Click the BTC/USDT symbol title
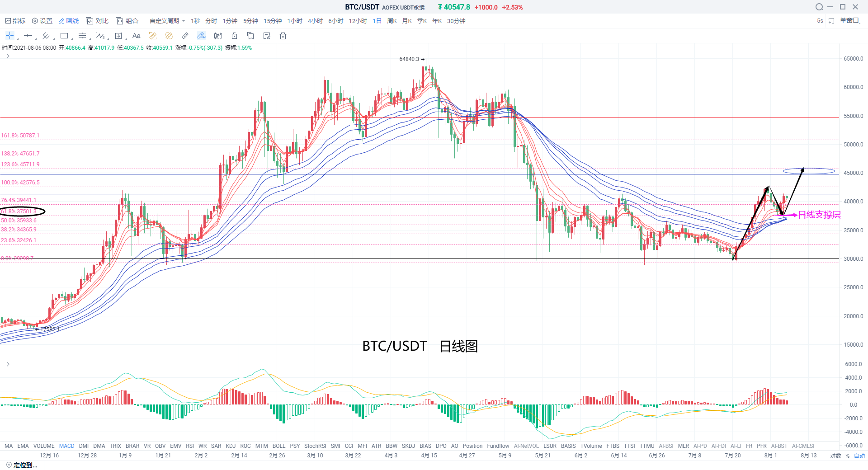This screenshot has height=470, width=868. click(362, 7)
